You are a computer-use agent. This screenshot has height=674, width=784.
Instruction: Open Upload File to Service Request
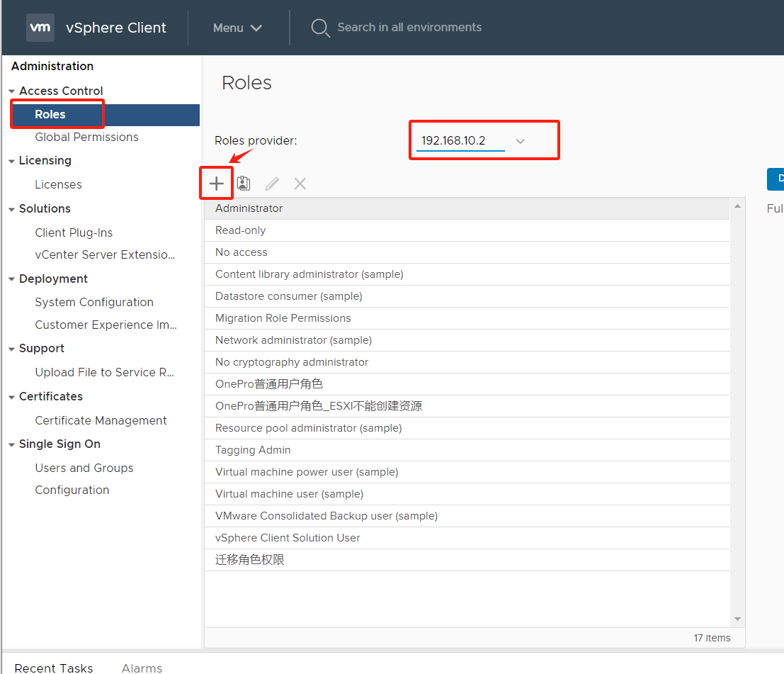coord(105,372)
